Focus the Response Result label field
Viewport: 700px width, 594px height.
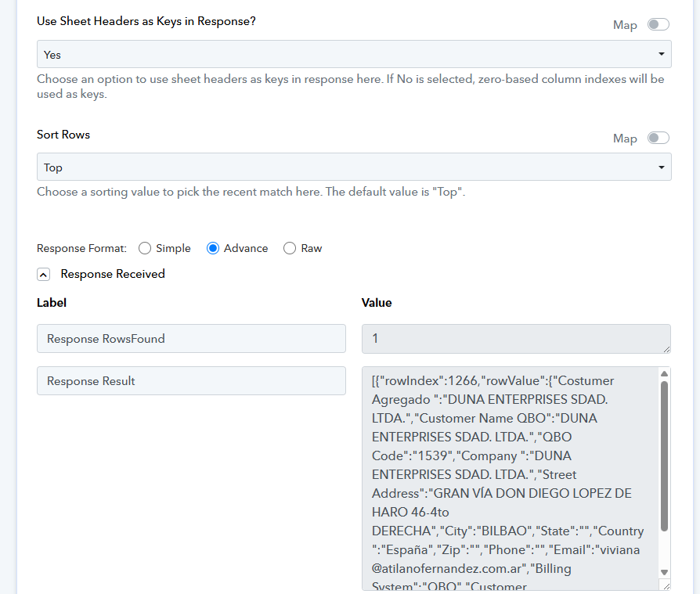coord(191,381)
